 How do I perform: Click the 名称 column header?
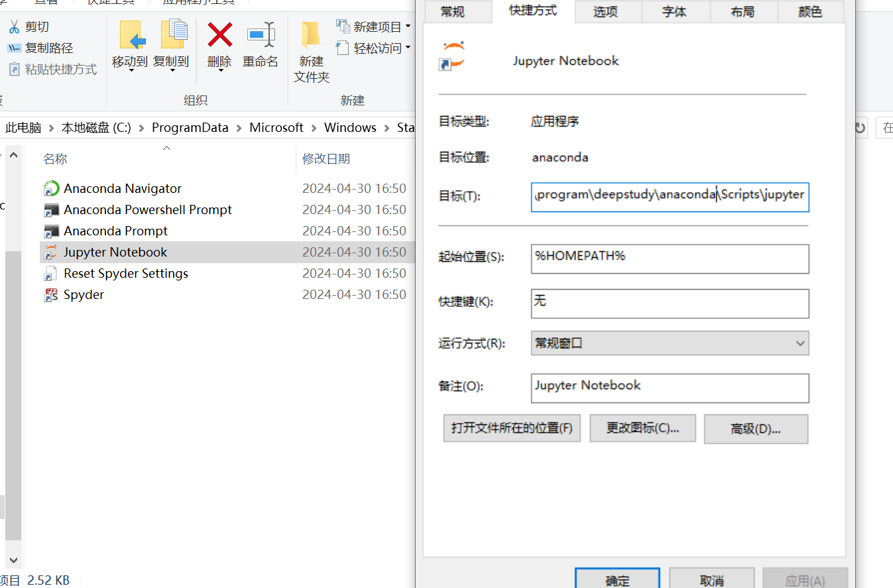click(x=56, y=159)
